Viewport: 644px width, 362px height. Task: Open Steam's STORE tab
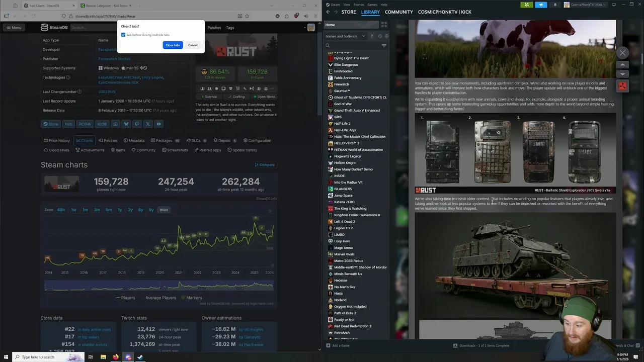point(349,12)
